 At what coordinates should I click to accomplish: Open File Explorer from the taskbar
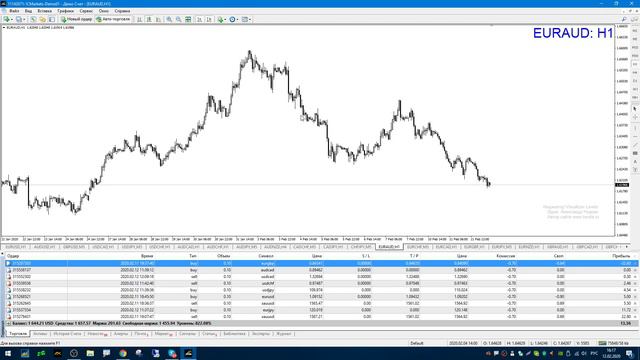[90, 353]
